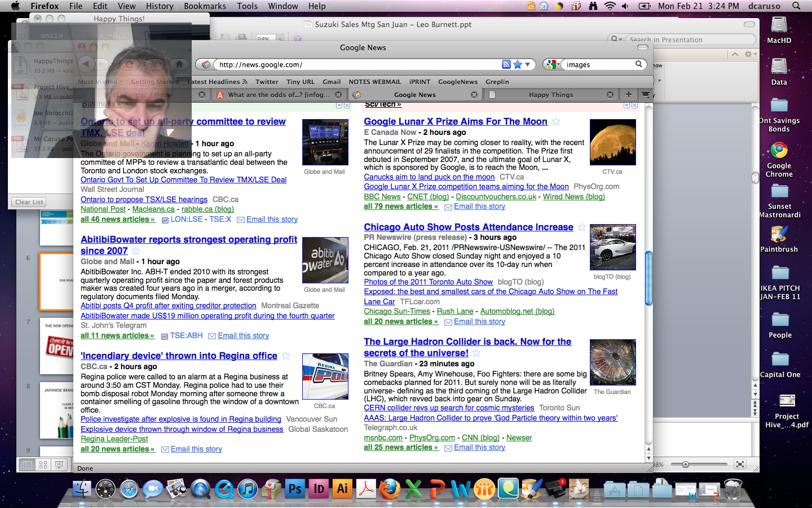Launch Adobe Illustrator from the dock
Image resolution: width=812 pixels, height=508 pixels.
342,489
